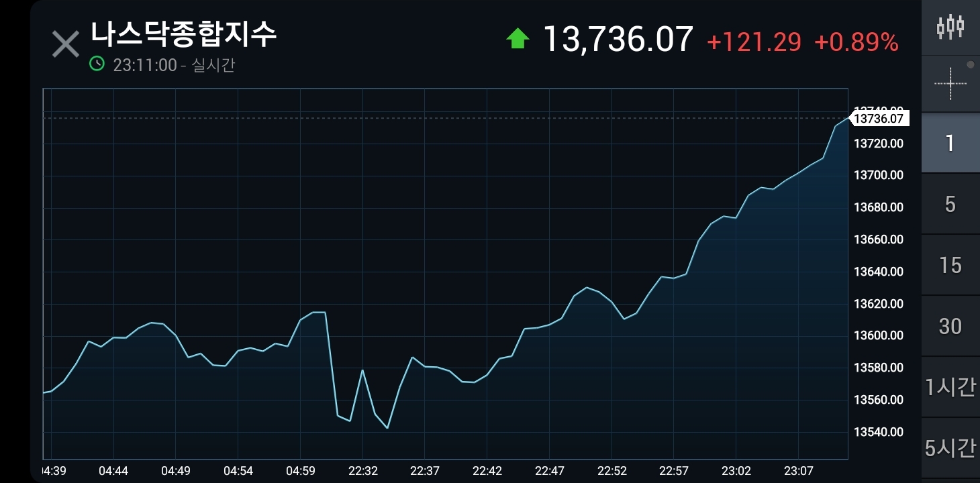Click the +121.29 point change
The height and width of the screenshot is (483, 980).
point(754,42)
